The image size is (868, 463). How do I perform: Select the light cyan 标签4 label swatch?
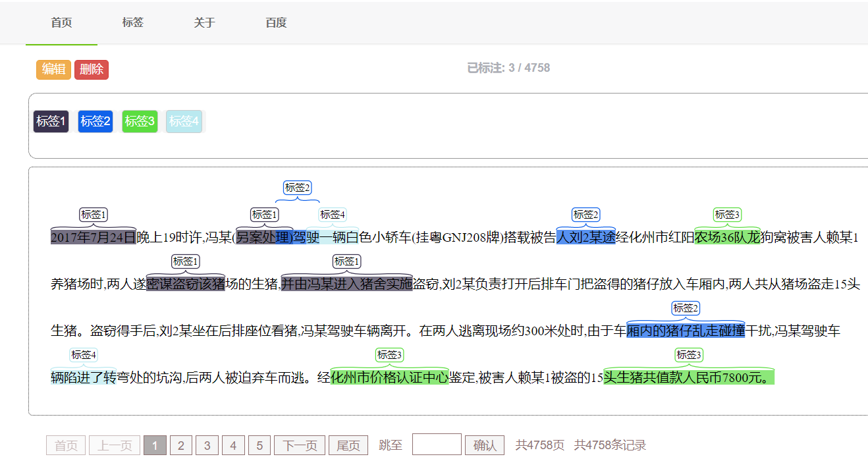184,121
